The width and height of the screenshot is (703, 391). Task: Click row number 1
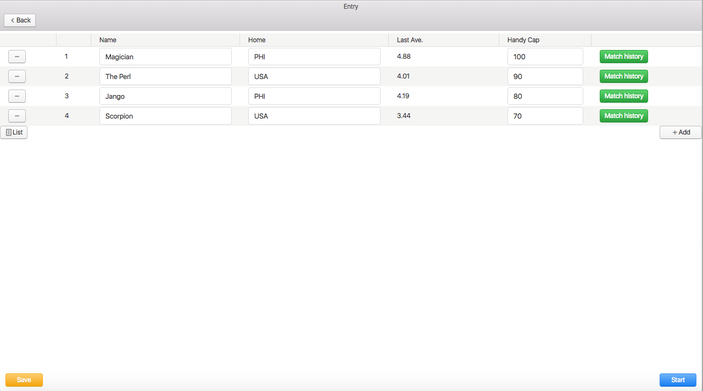click(66, 56)
